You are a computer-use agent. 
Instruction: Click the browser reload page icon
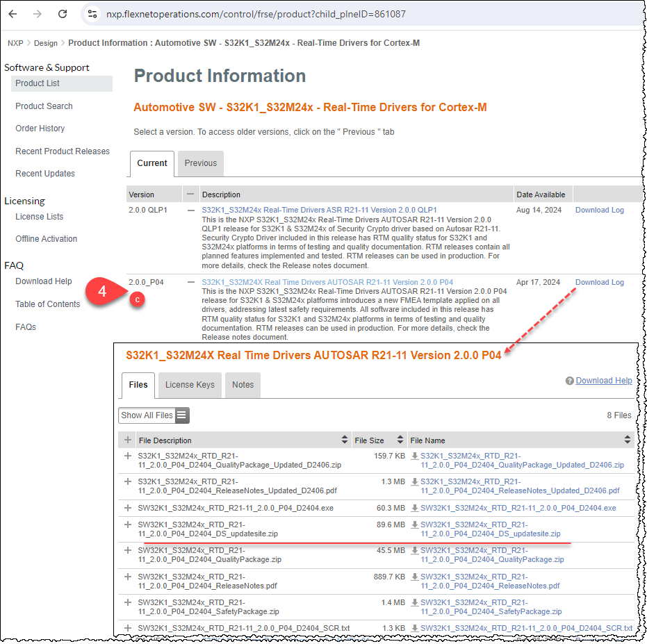click(x=63, y=14)
